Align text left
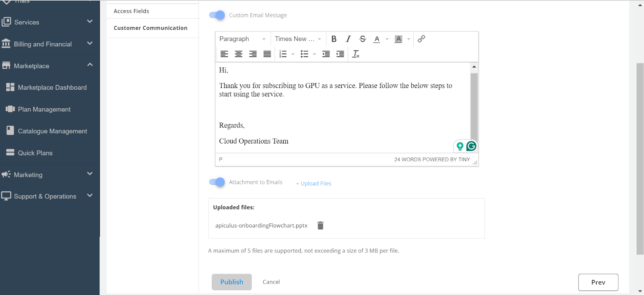 coord(224,54)
